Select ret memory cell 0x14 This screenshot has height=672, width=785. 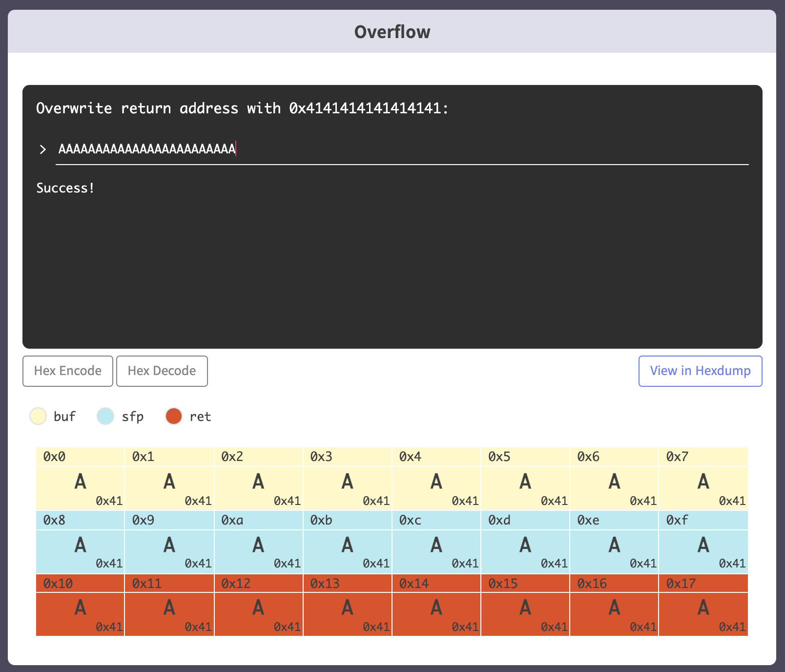tap(436, 605)
